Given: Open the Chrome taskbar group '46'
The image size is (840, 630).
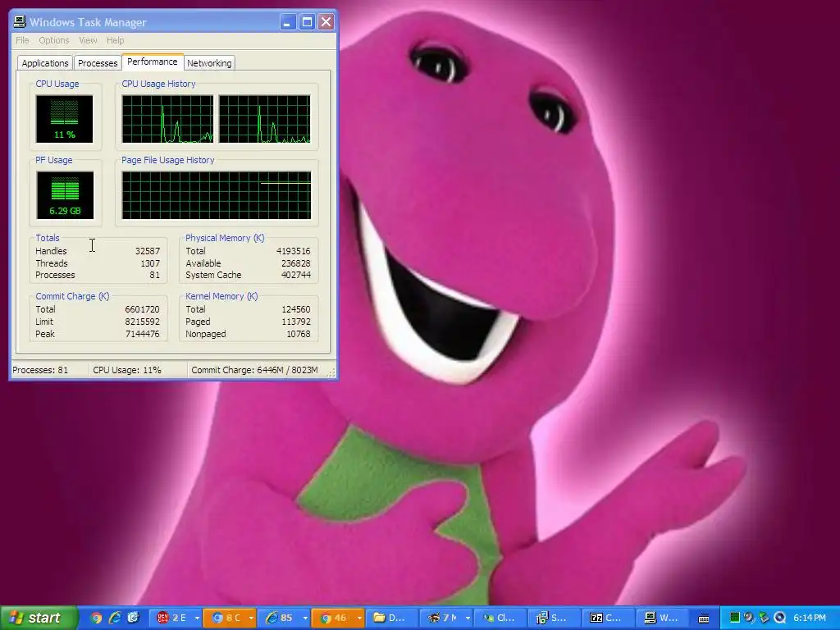Looking at the screenshot, I should 333,618.
